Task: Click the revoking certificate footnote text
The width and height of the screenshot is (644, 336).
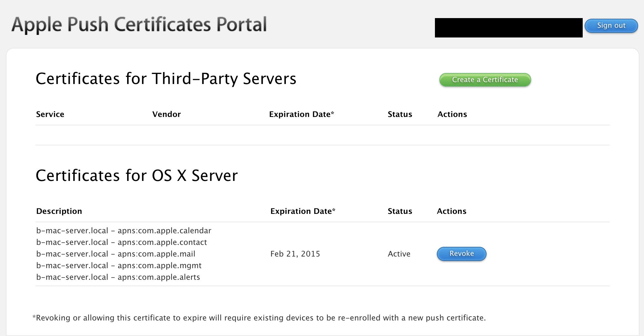Action: coord(259,318)
